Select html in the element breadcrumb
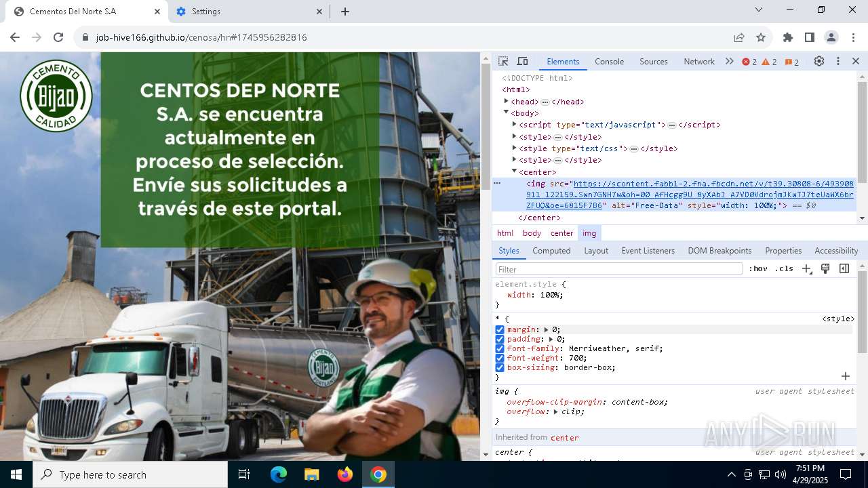868x488 pixels. pos(505,233)
